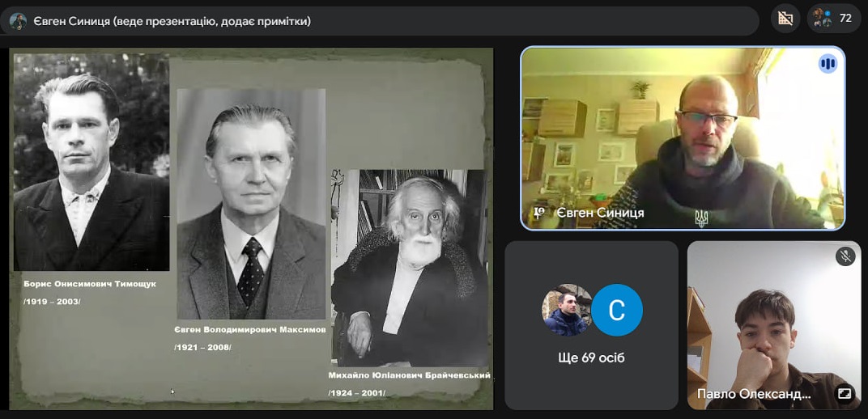Click the clustered avatars inside the 72 participants pill

822,19
